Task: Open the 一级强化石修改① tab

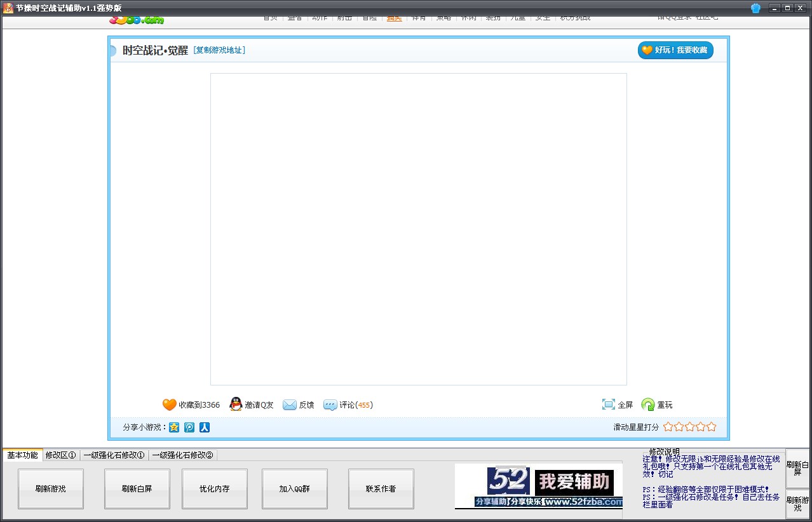Action: pos(114,455)
